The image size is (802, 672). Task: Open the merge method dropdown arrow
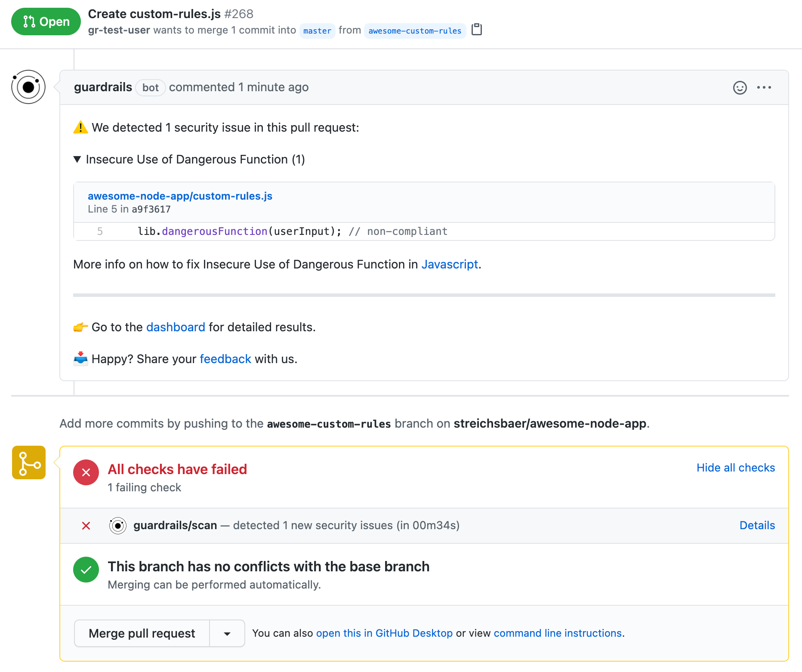227,633
